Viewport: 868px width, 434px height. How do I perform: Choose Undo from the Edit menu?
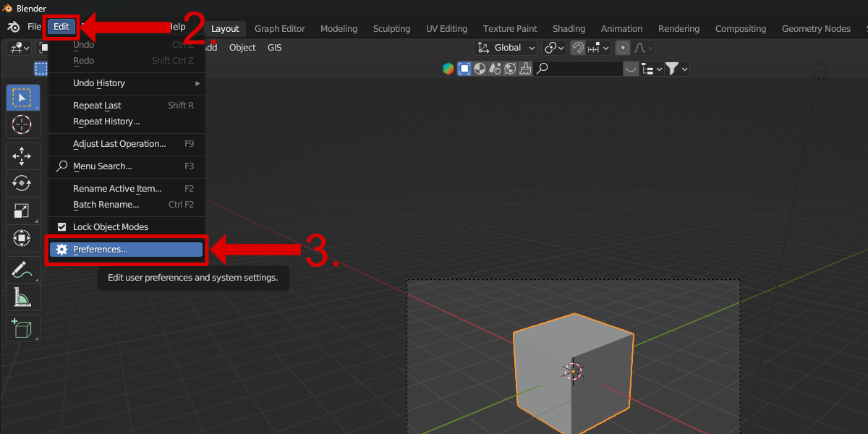(x=127, y=45)
